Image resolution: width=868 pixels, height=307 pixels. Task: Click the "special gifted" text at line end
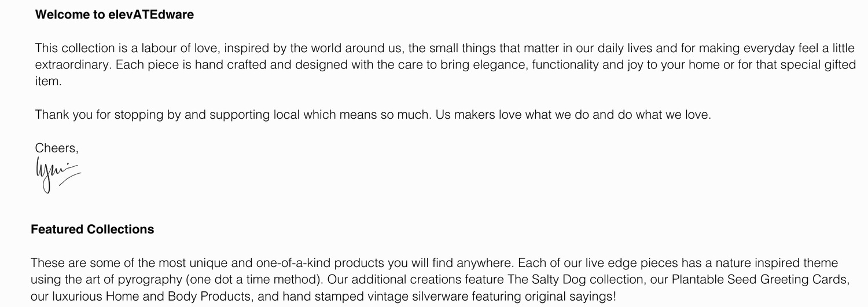[x=818, y=65]
